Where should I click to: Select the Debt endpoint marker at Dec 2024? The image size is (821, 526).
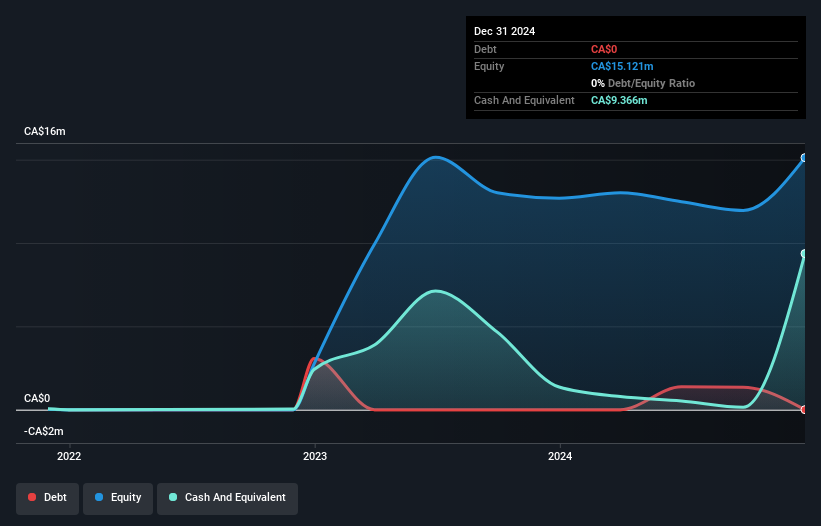[x=804, y=409]
